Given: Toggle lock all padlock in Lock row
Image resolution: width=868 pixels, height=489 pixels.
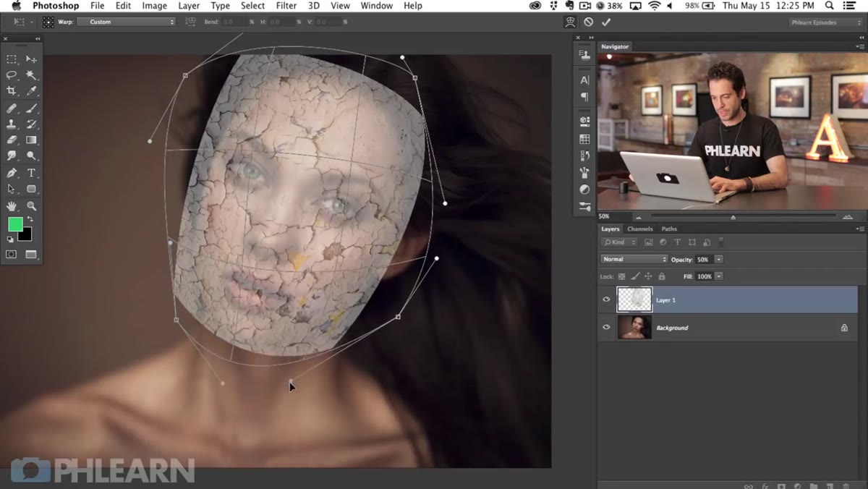Looking at the screenshot, I should click(661, 276).
